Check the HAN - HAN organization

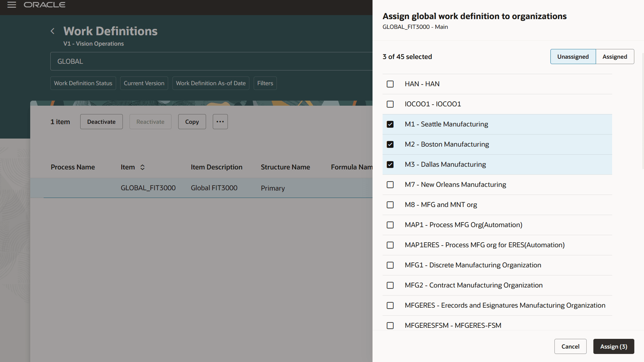pos(390,84)
